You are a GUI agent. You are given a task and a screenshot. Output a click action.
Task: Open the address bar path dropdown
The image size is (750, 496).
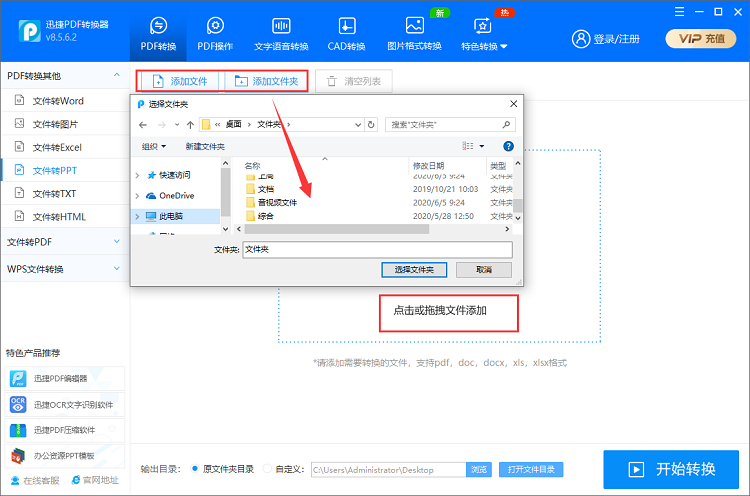point(358,125)
